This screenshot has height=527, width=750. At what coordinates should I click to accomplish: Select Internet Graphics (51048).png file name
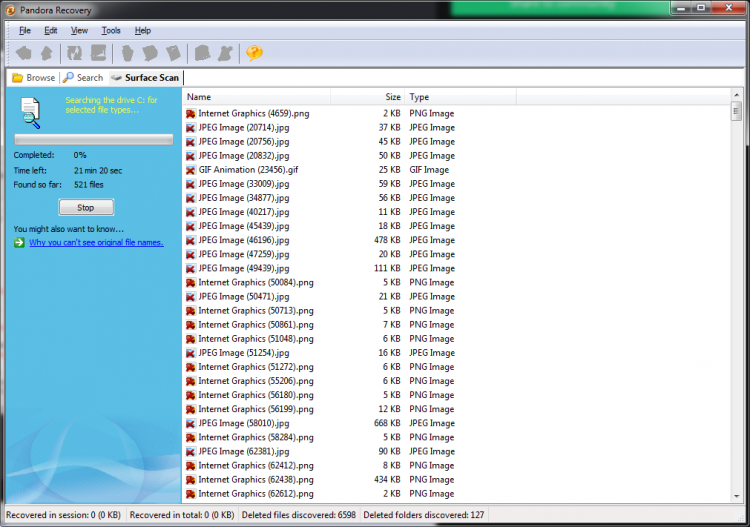[x=256, y=339]
